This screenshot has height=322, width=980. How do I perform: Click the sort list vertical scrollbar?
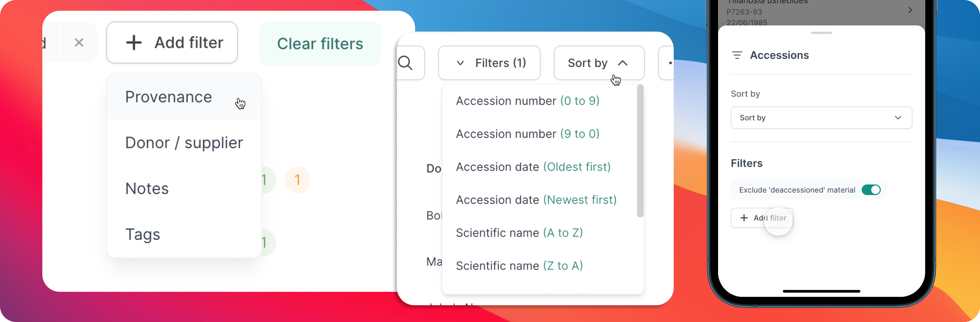(640, 151)
